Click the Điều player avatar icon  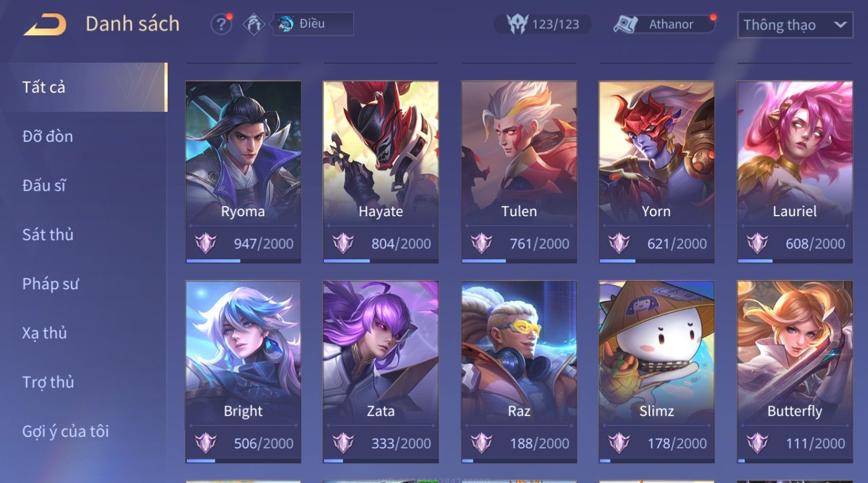(x=285, y=24)
